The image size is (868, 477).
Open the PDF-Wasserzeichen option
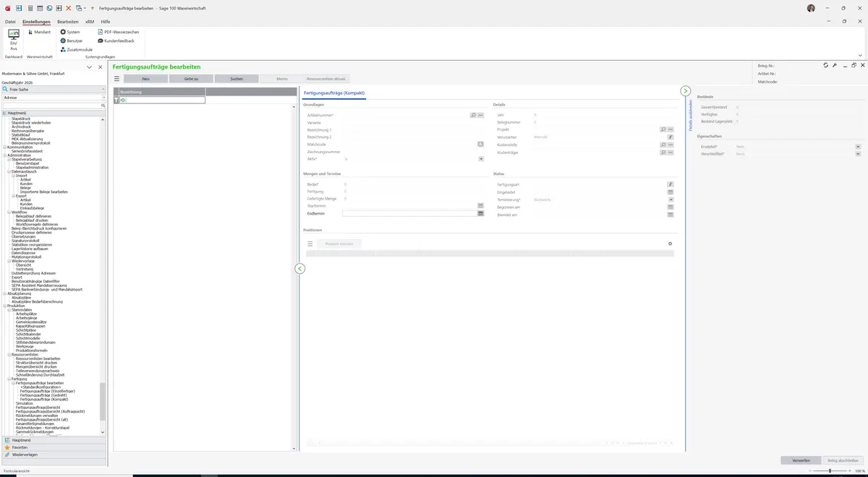click(x=118, y=32)
